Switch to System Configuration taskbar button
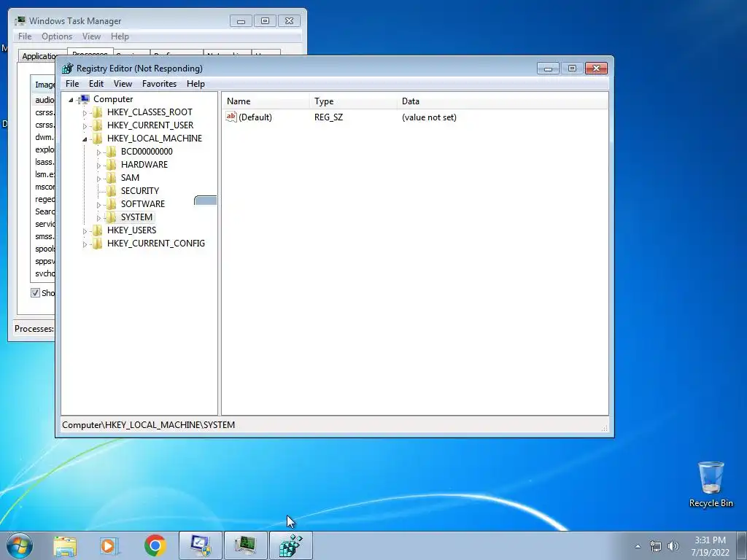 (201, 545)
